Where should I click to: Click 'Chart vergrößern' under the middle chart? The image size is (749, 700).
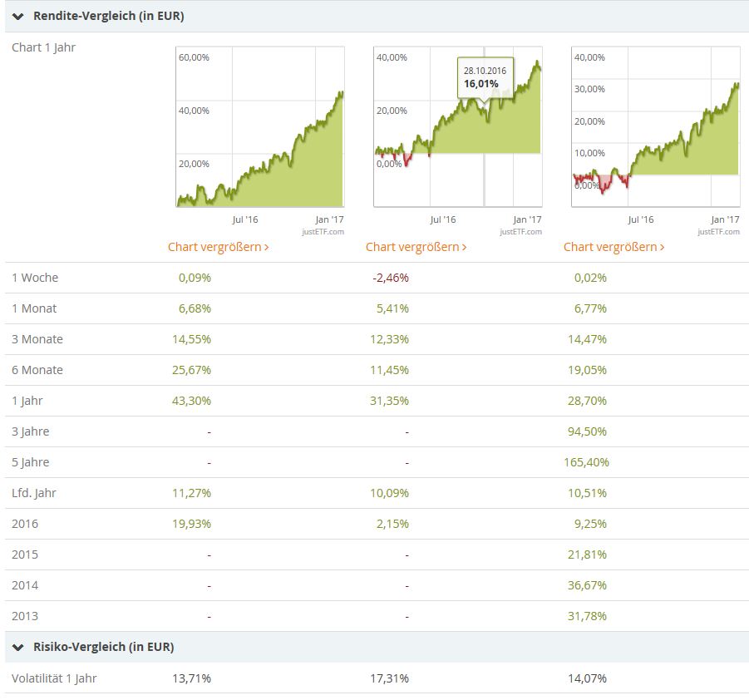(x=416, y=247)
